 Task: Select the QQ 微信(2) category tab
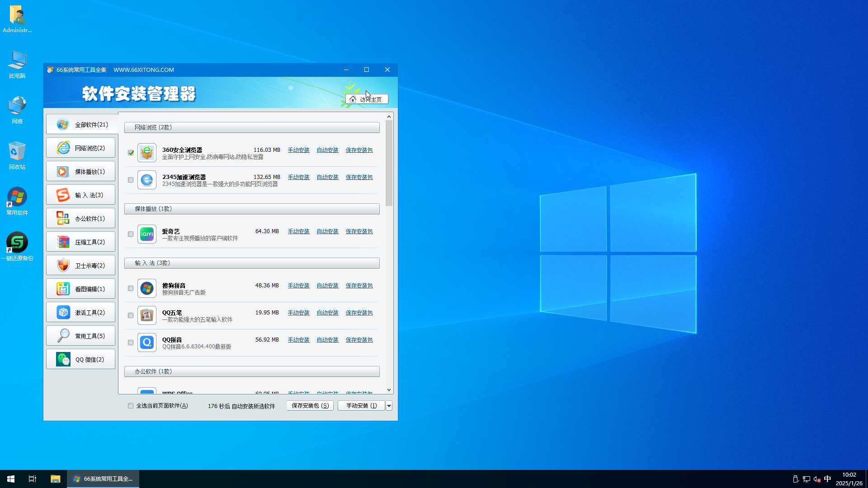click(x=80, y=359)
